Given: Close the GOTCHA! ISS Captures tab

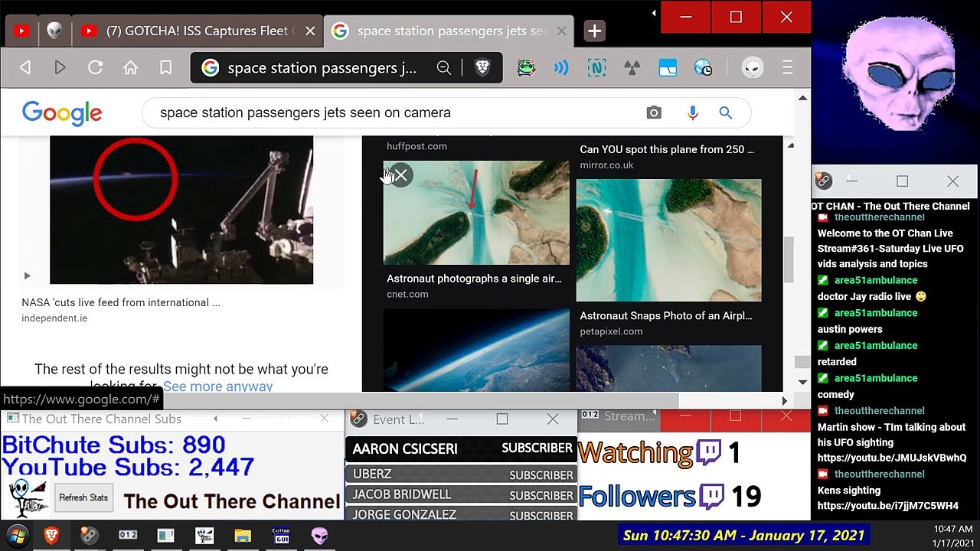Looking at the screenshot, I should click(310, 31).
